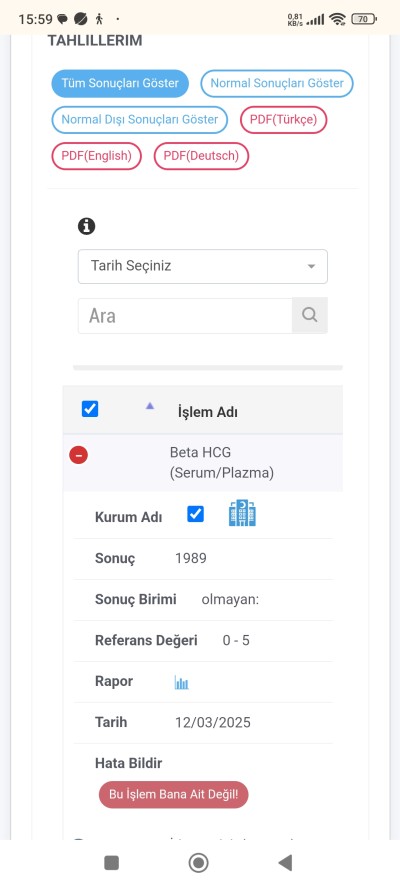Show Normal Dışı Sonuçları Göster results

point(139,120)
